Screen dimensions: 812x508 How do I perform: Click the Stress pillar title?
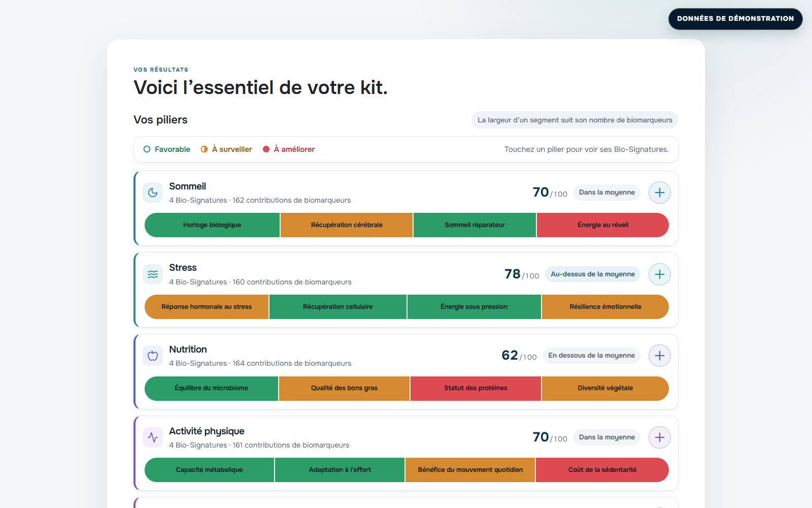pos(183,268)
